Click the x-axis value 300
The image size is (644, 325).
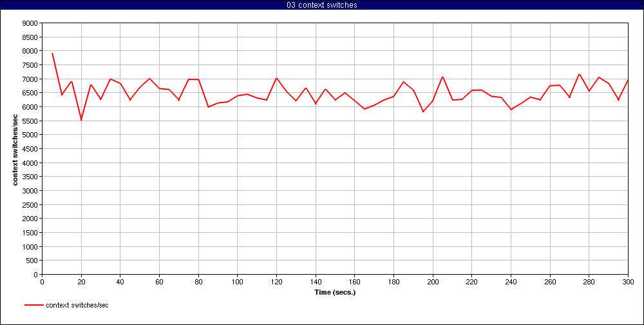tap(628, 282)
